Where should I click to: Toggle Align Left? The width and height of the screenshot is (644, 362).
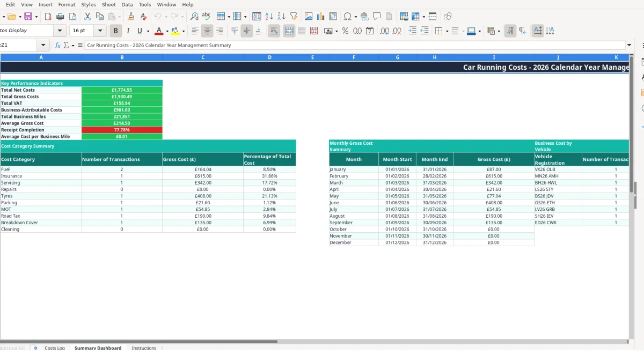(x=195, y=31)
